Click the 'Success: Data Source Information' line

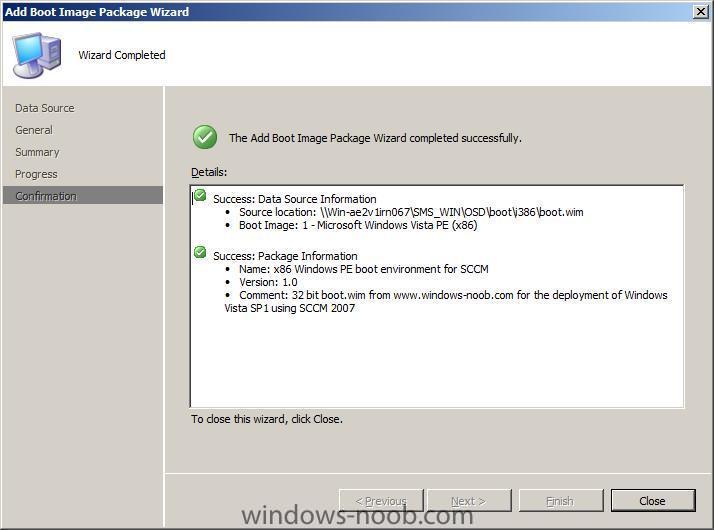(x=295, y=199)
